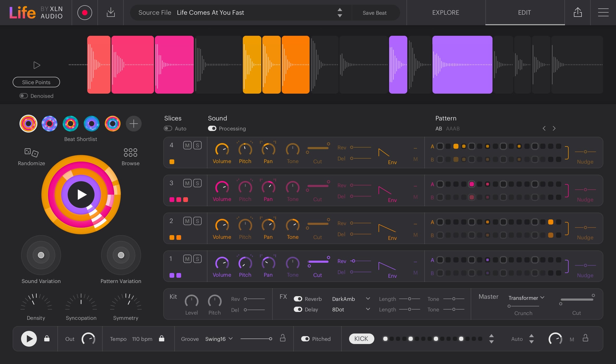
Task: Open the hamburger menu at top right
Action: 603,12
